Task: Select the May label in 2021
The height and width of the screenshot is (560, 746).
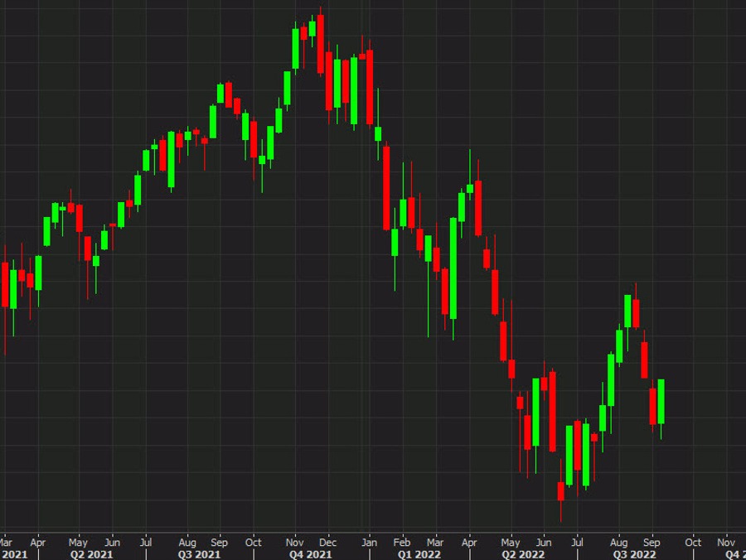Action: tap(78, 543)
